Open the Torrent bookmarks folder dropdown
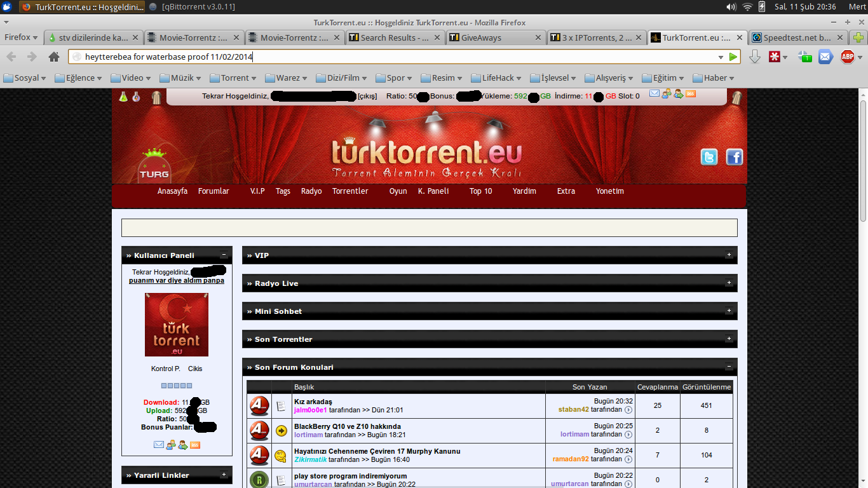This screenshot has width=868, height=488. [x=233, y=78]
